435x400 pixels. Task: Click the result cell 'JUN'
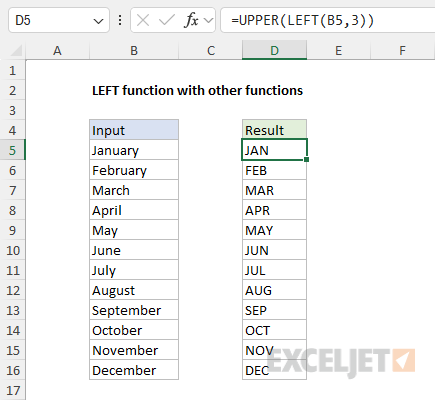coord(274,250)
